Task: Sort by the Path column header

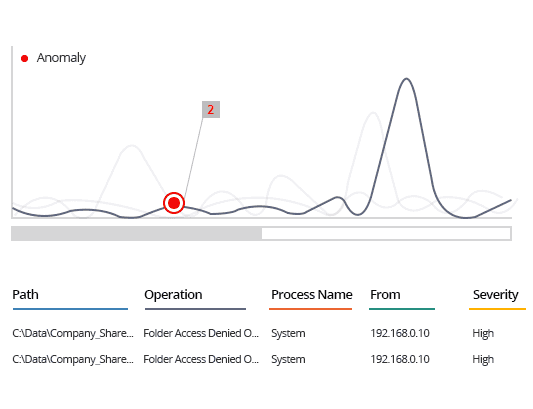Action: tap(25, 294)
